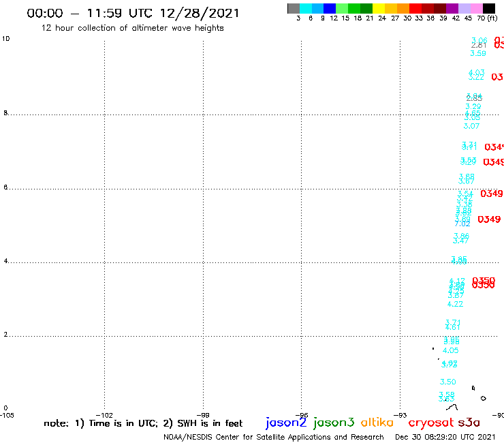Viewport: 504px width, 443px height.
Task: Click the wave height value "4.22"
Action: coord(455,304)
